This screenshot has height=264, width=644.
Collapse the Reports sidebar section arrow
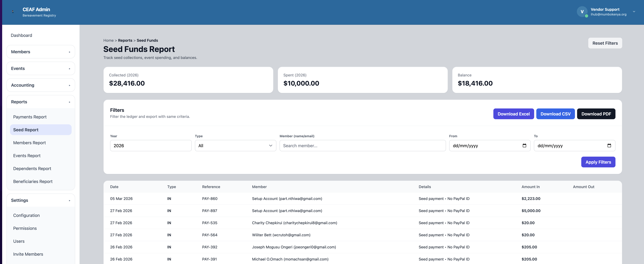(69, 102)
